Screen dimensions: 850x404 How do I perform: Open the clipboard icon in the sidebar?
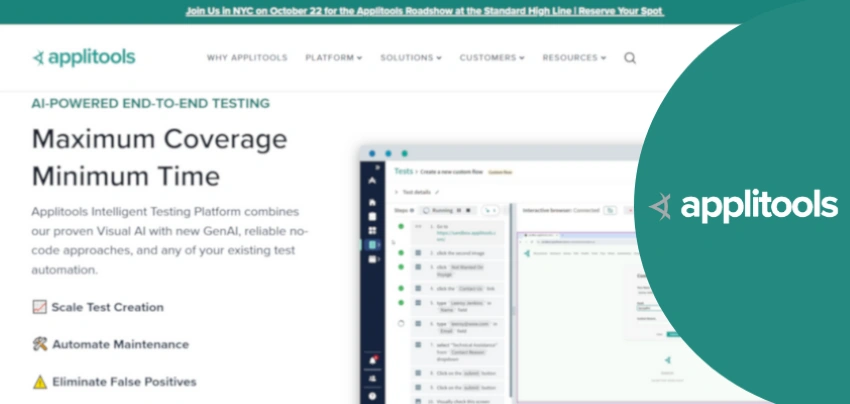372,216
